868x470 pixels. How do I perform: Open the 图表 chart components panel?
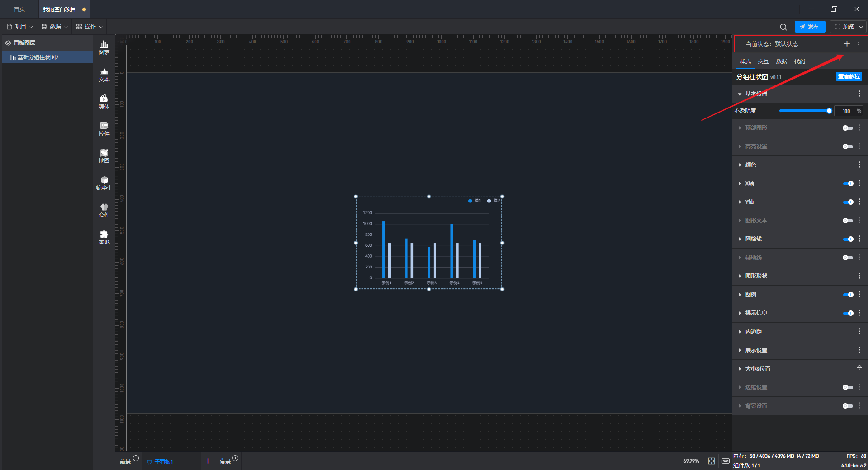104,47
